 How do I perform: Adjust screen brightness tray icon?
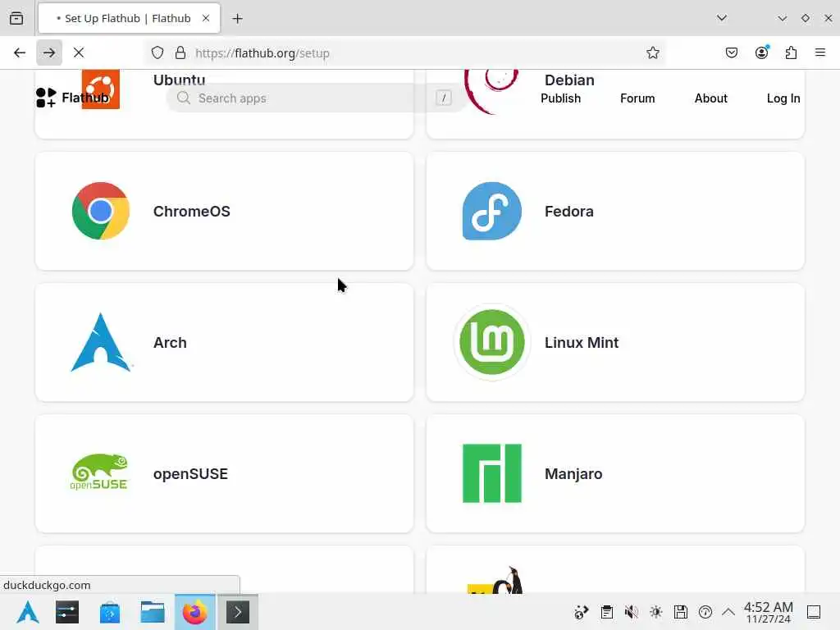(x=656, y=612)
